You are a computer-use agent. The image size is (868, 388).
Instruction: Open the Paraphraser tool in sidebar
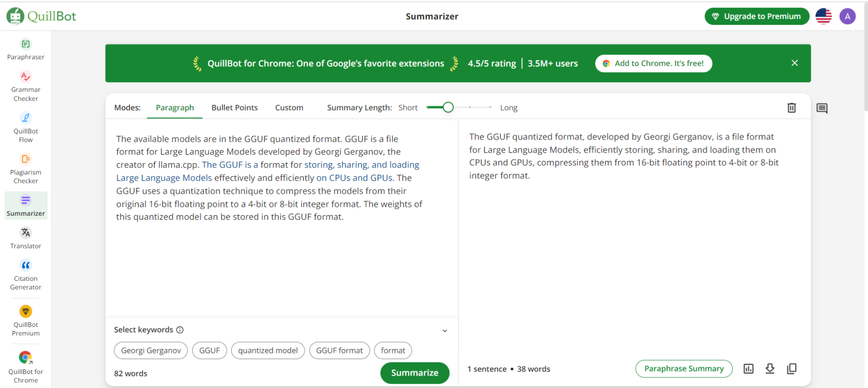pos(25,49)
